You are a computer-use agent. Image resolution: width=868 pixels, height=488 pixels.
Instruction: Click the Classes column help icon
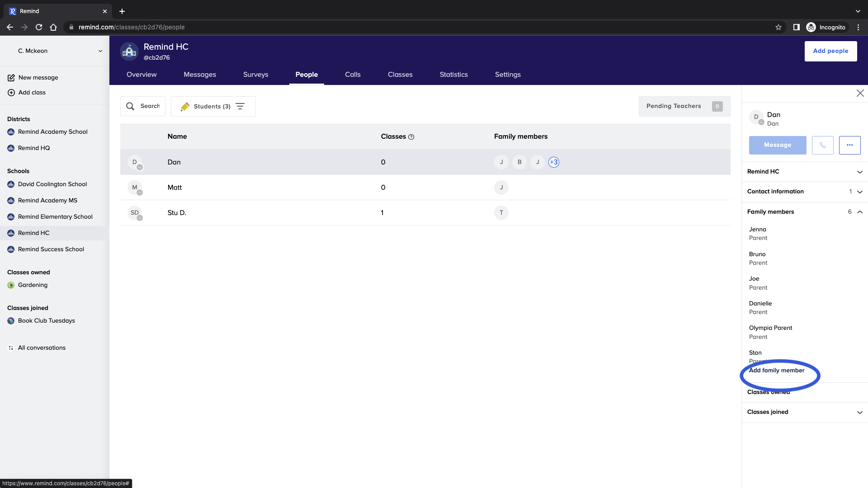click(411, 137)
